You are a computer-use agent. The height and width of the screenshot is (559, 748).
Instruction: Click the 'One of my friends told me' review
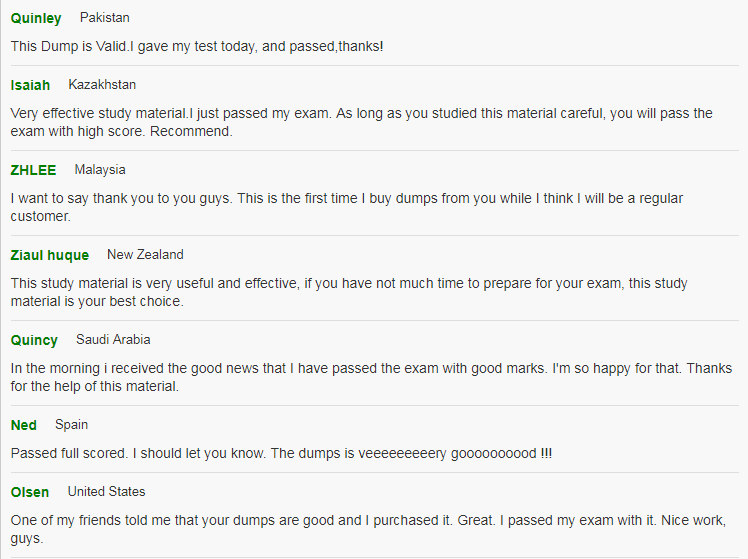pos(368,529)
